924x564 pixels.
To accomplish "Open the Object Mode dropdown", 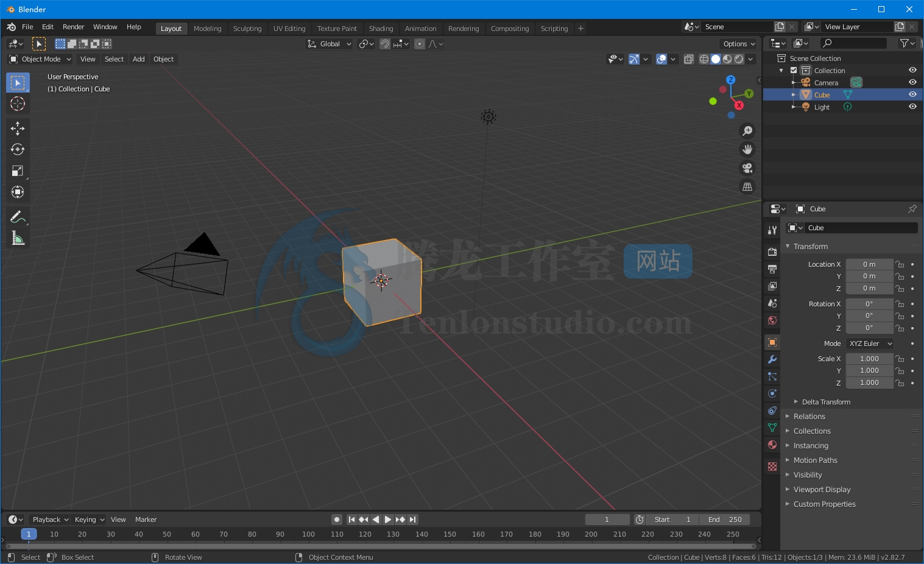I will pos(40,59).
